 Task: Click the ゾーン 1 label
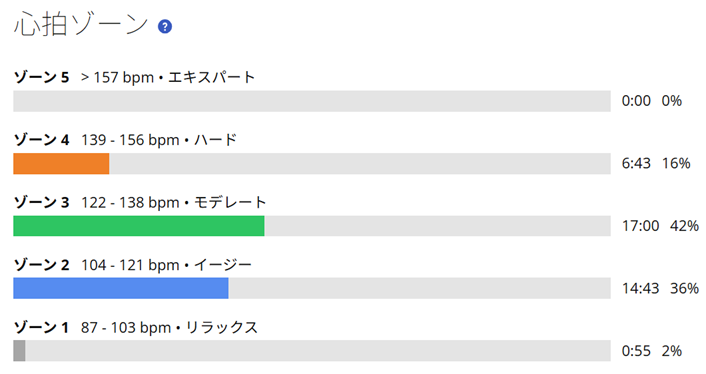41,328
